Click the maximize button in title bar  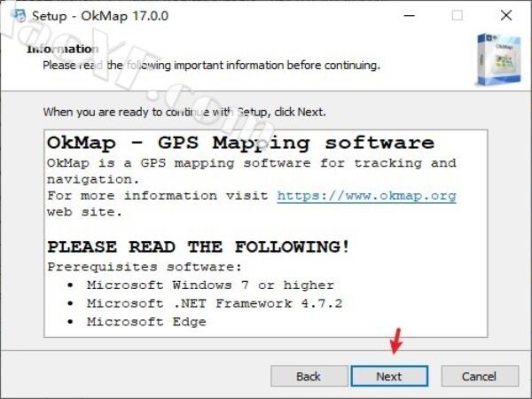(457, 15)
